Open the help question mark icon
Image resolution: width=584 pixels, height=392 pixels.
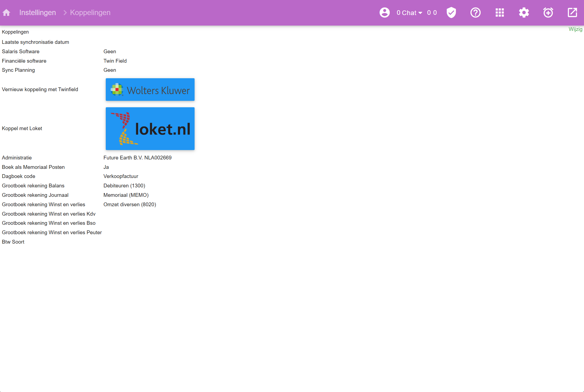pos(476,13)
